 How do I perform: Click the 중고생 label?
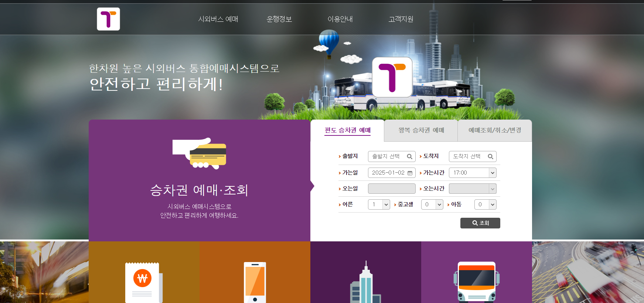[x=405, y=204]
